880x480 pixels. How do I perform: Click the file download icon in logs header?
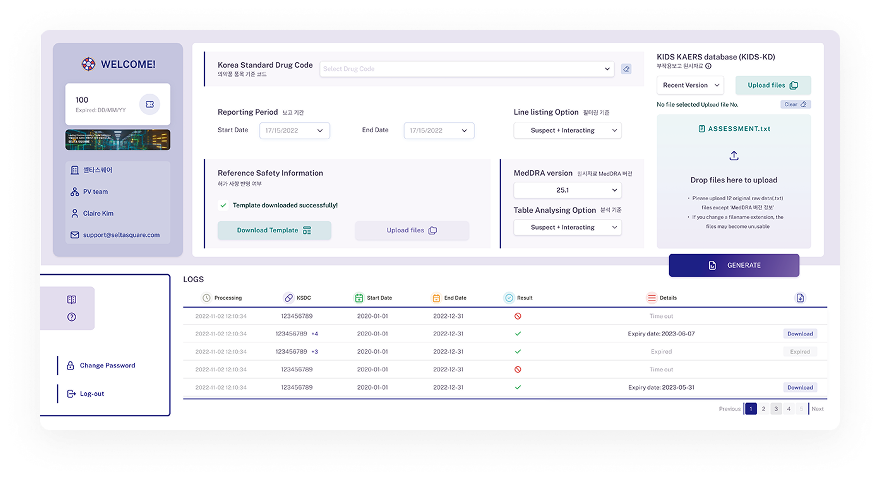[800, 298]
